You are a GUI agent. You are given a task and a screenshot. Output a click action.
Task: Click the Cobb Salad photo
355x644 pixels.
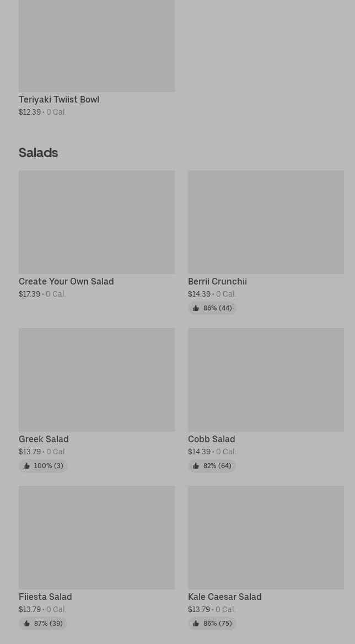(266, 379)
